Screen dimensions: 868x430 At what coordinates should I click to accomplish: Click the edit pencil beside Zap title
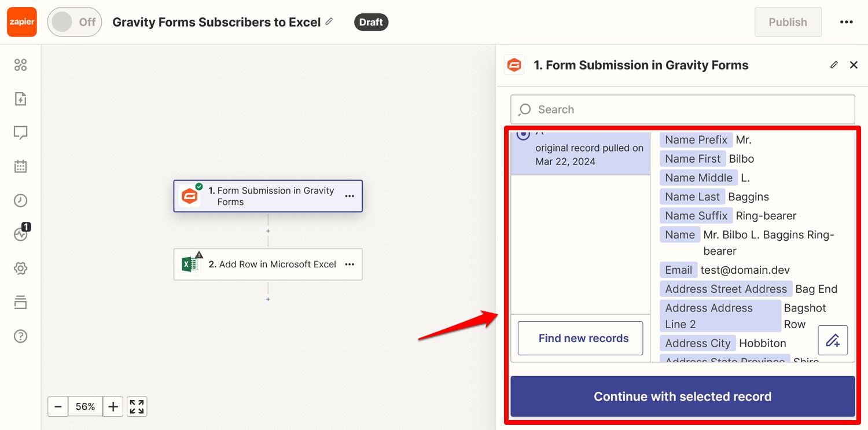coord(329,21)
